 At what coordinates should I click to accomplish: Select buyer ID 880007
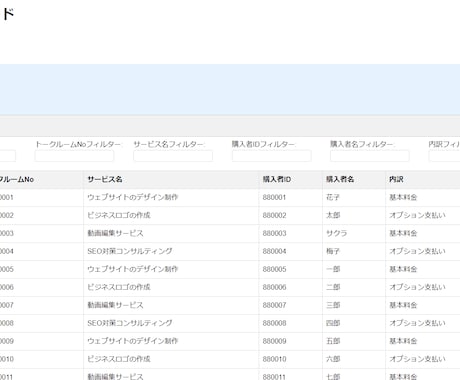tap(274, 305)
